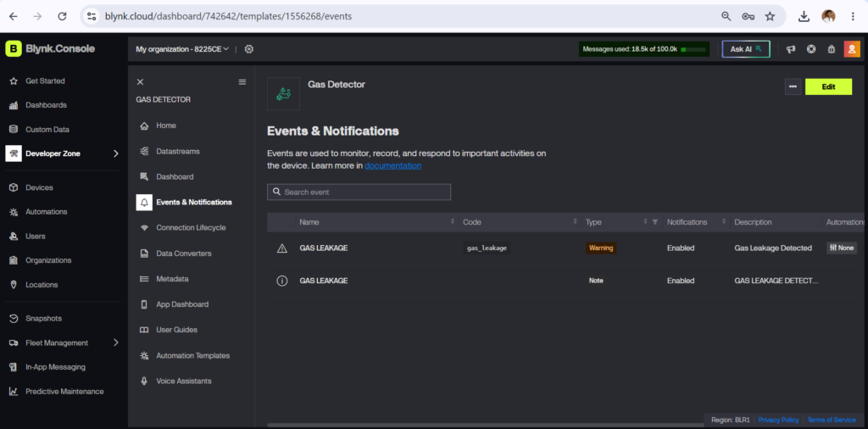
Task: Open the Type column filter icon
Action: coord(655,222)
